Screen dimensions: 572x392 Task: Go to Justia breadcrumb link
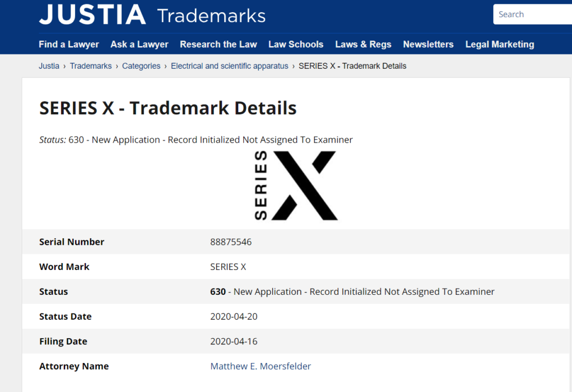pyautogui.click(x=49, y=66)
